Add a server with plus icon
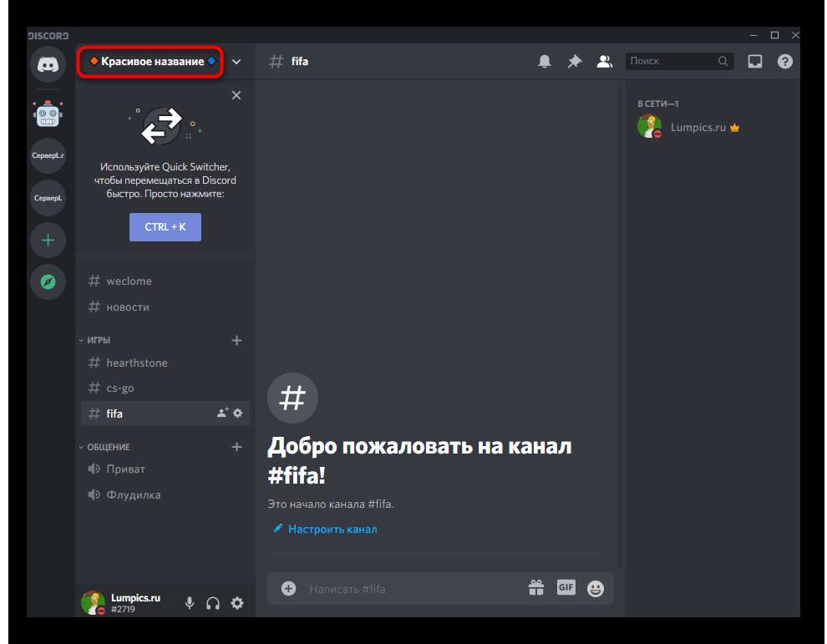 click(48, 241)
